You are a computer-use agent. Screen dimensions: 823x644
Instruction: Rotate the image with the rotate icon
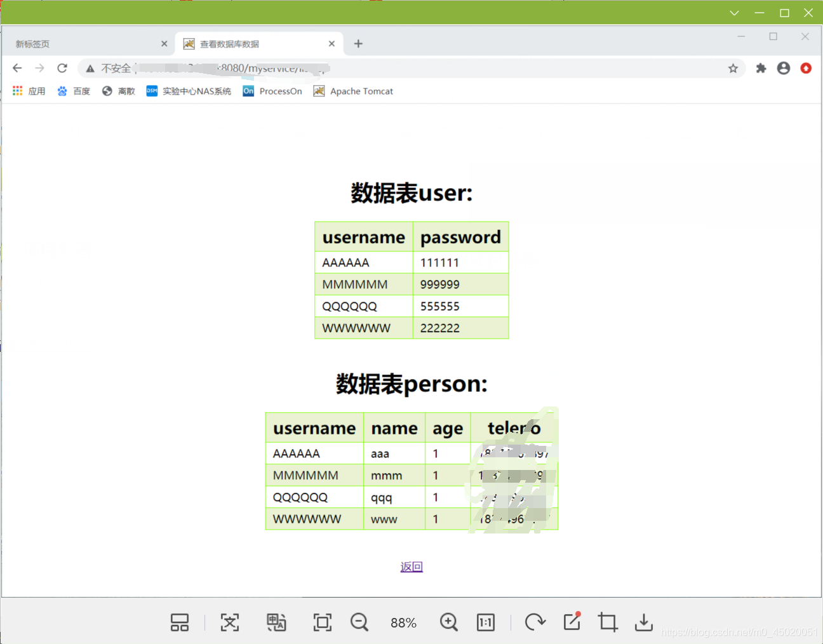click(535, 622)
